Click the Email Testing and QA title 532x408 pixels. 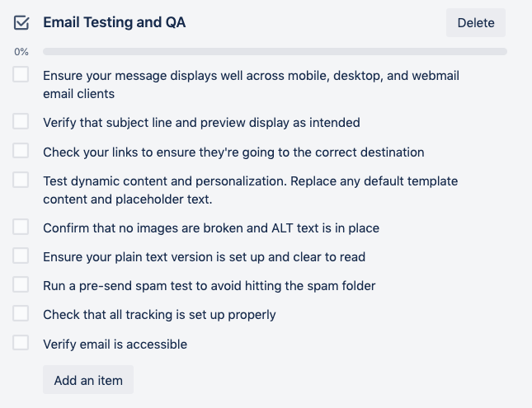[115, 23]
